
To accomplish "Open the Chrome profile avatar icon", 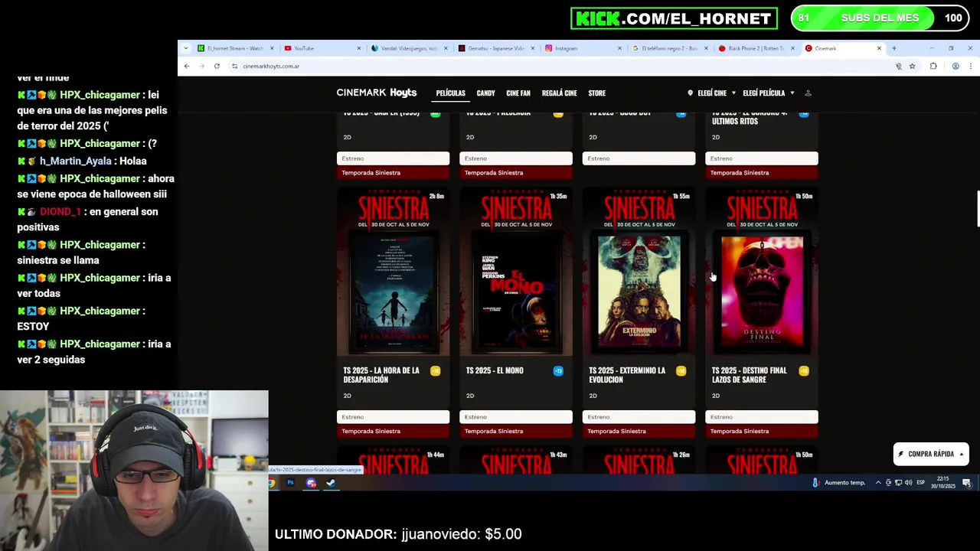I will 955,66.
